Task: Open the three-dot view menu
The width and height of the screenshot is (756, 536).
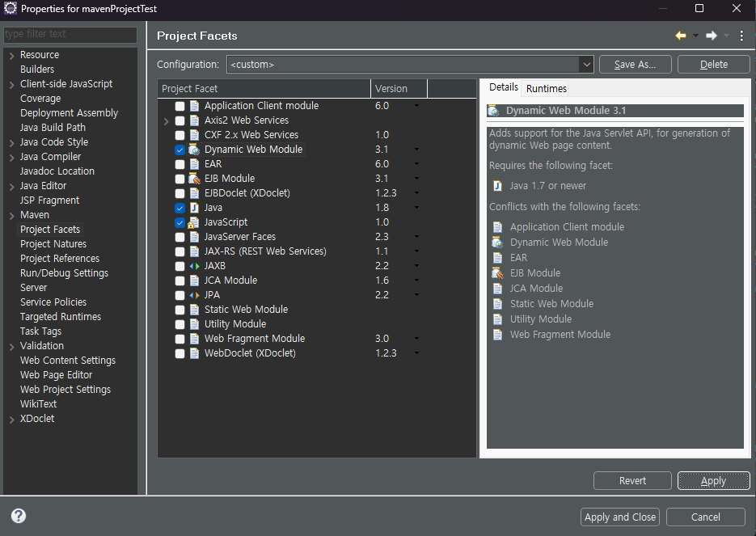Action: click(x=741, y=36)
